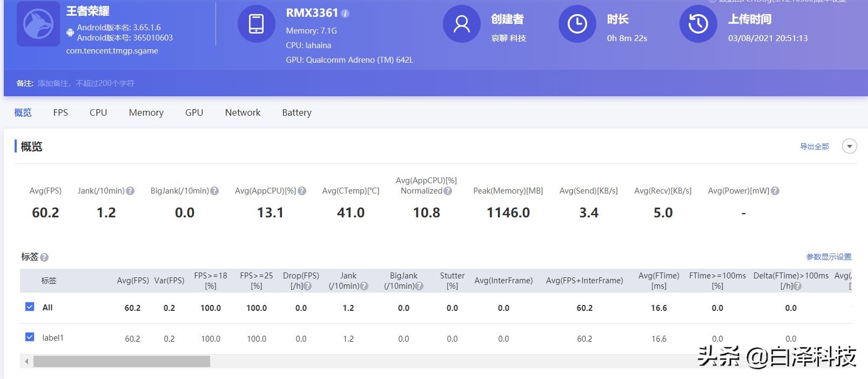The image size is (868, 379).
Task: Click the Avg(FPS) column header in table
Action: click(x=133, y=281)
